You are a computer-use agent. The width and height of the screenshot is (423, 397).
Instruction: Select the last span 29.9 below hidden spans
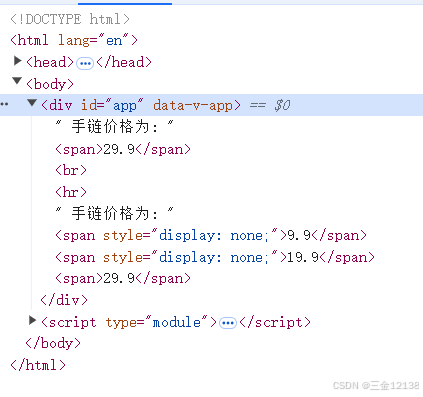tap(123, 278)
